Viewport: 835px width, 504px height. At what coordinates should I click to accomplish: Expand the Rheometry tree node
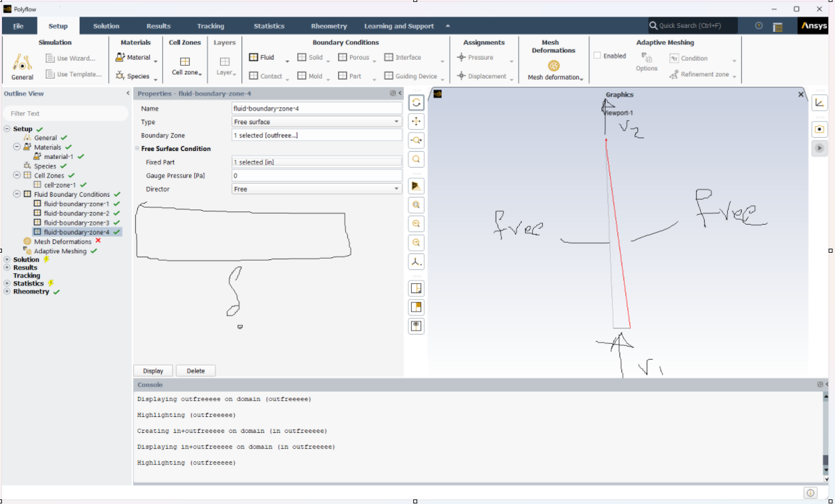point(7,292)
